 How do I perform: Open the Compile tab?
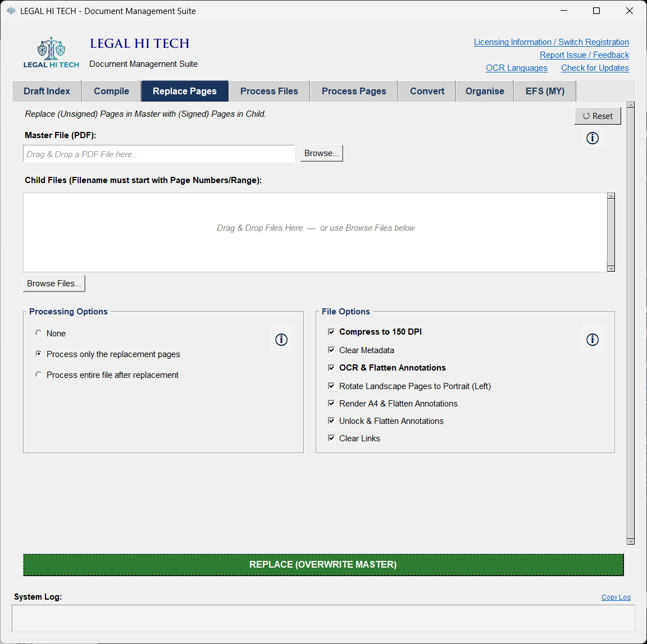[111, 91]
